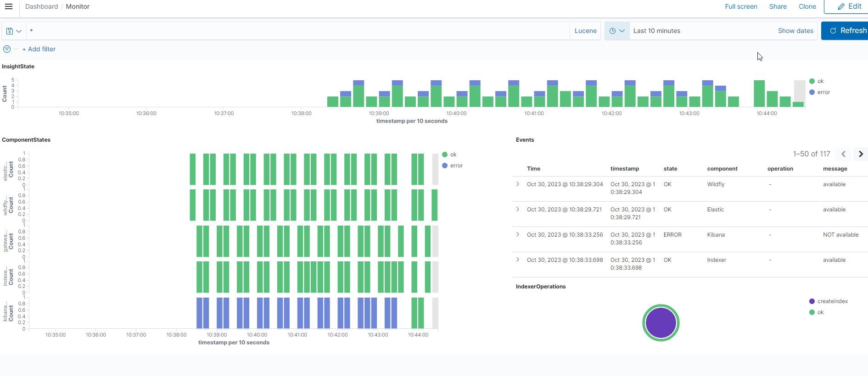Go to next page of Events
868x376 pixels.
(861, 154)
